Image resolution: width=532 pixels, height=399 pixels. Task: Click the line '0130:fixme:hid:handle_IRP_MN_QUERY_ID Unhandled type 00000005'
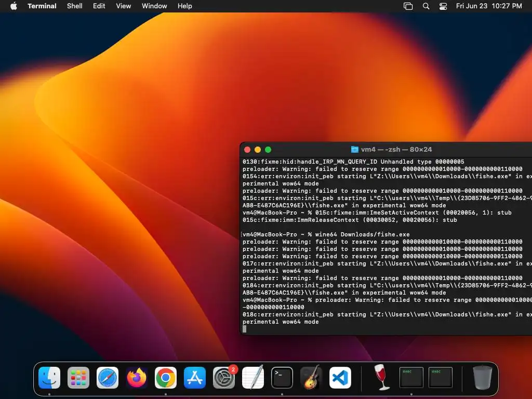pyautogui.click(x=353, y=162)
